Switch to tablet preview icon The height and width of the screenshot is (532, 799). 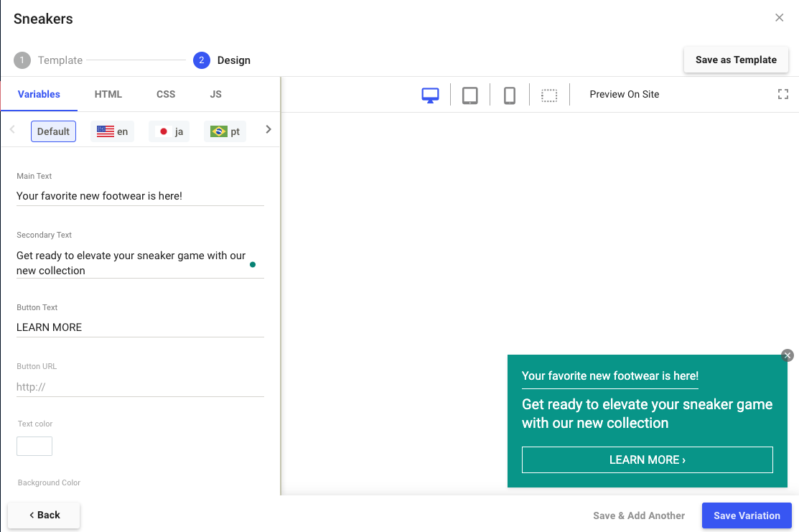pos(469,95)
